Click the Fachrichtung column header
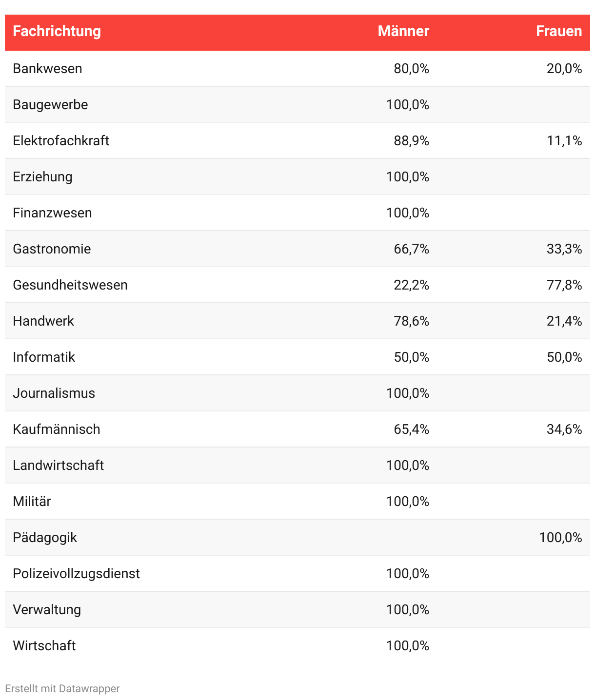The height and width of the screenshot is (700, 595). pyautogui.click(x=57, y=31)
